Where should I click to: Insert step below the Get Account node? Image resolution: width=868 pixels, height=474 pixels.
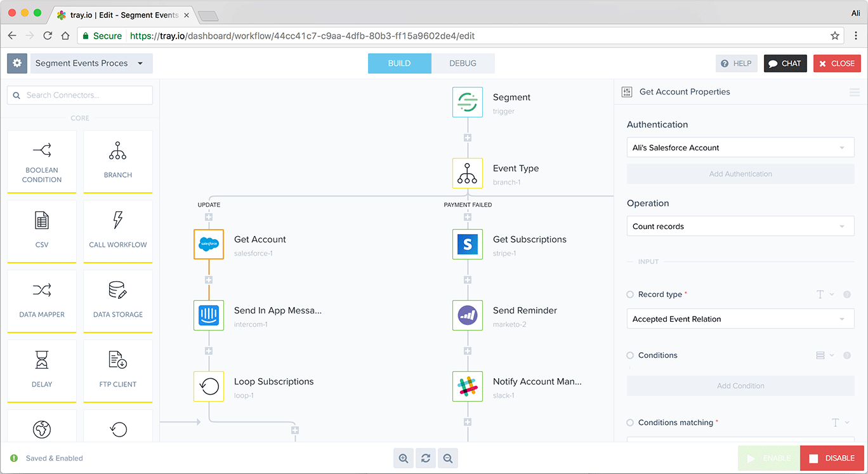209,280
